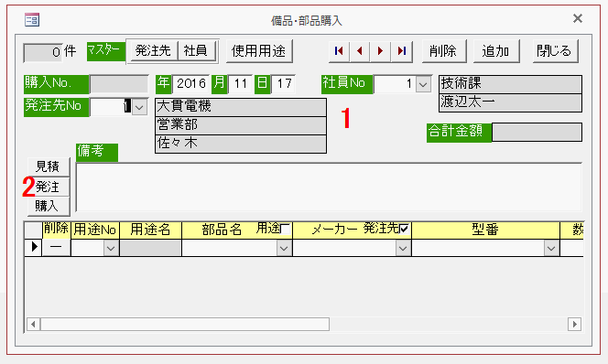Click the record count field showing 0

point(43,53)
